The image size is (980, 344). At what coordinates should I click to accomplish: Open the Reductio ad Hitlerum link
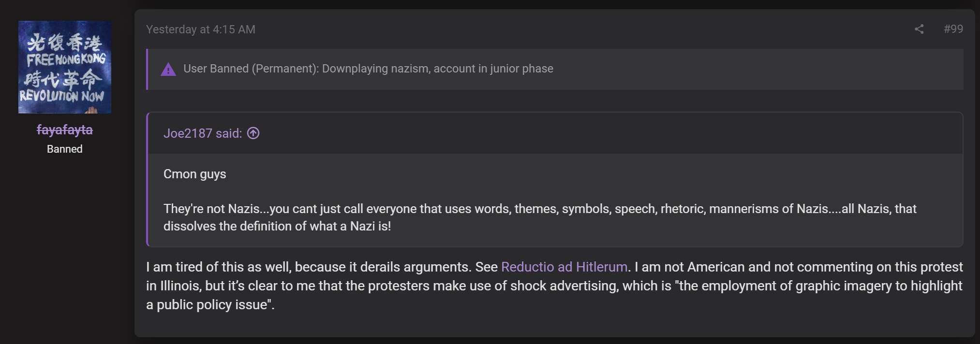564,267
